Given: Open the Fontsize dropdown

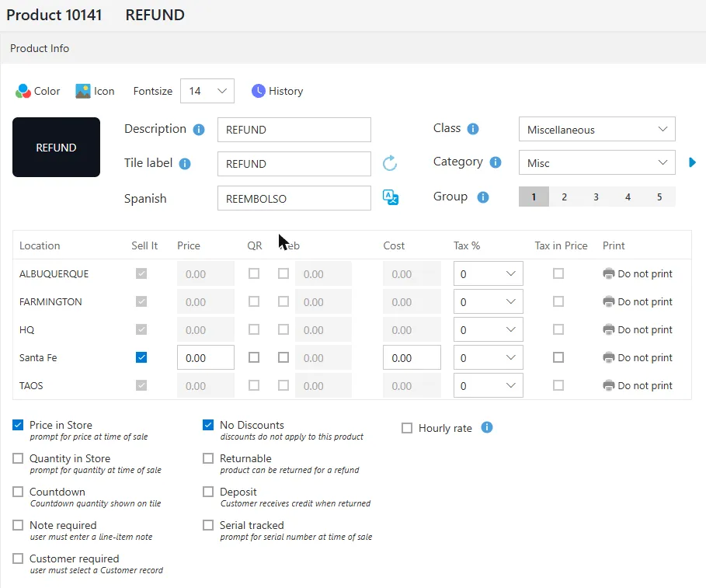Looking at the screenshot, I should click(x=207, y=91).
